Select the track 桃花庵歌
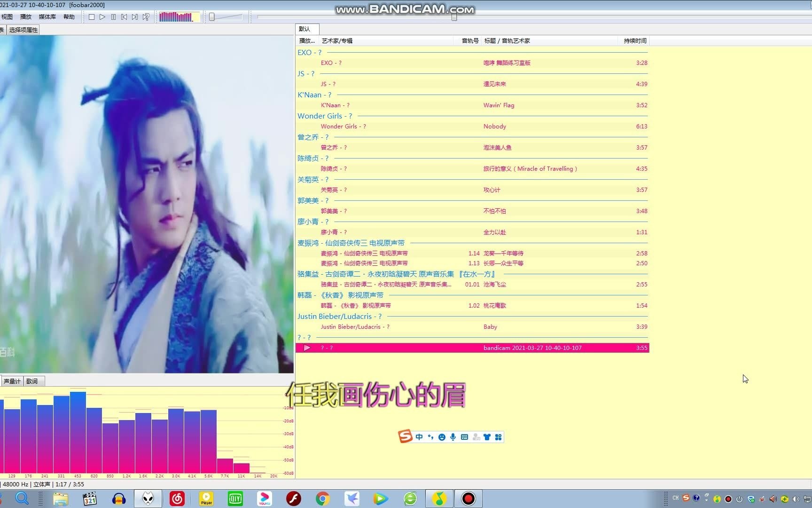Viewport: 812px width, 508px height. click(472, 306)
